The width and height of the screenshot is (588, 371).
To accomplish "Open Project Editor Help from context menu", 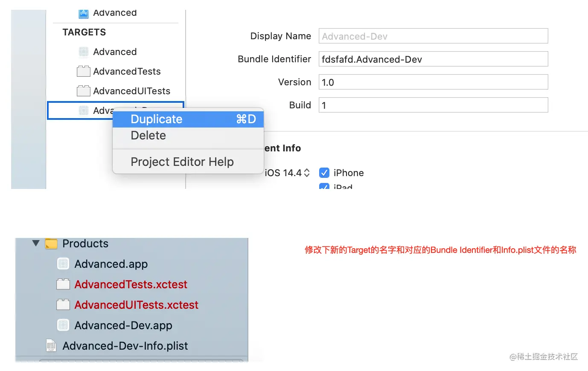I will coord(188,162).
